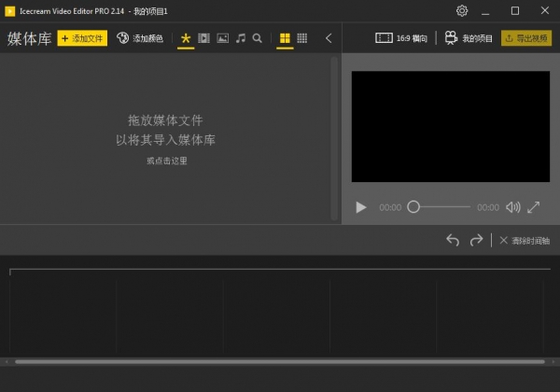Switch media library to large grid view

[285, 38]
